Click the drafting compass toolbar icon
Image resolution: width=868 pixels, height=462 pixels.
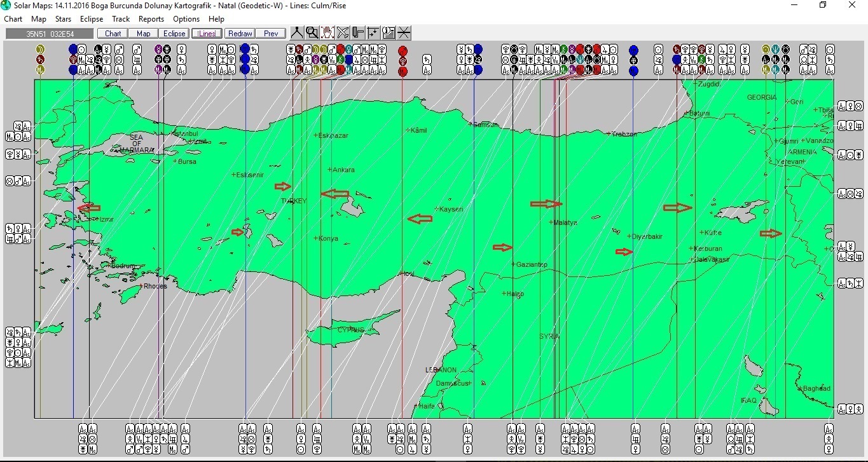tap(297, 33)
